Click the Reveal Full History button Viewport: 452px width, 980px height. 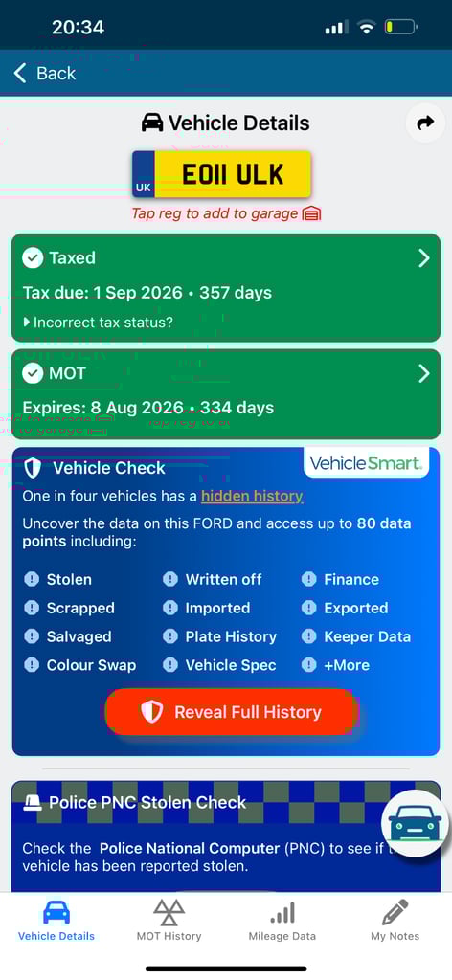pos(232,712)
